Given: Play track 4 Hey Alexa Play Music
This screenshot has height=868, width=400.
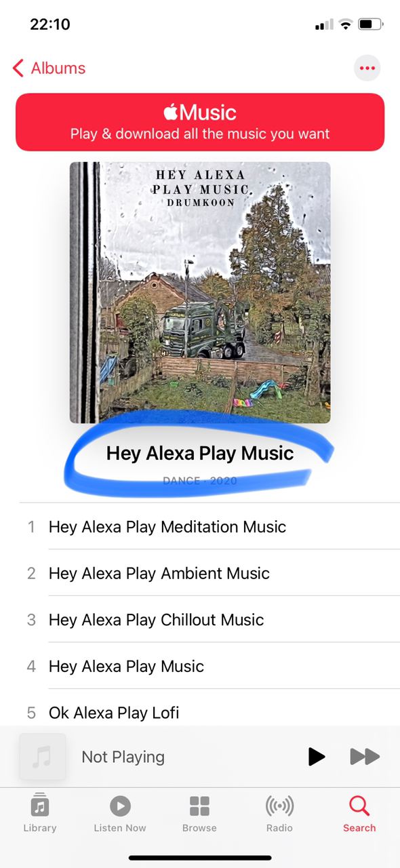Looking at the screenshot, I should tap(209, 667).
